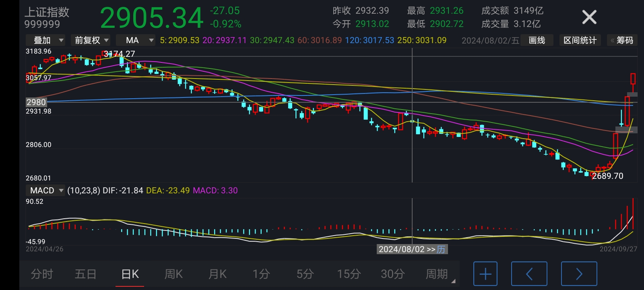Open the 历 calendar link on date label
Screen dimensions: 644x290
pyautogui.click(x=441, y=249)
